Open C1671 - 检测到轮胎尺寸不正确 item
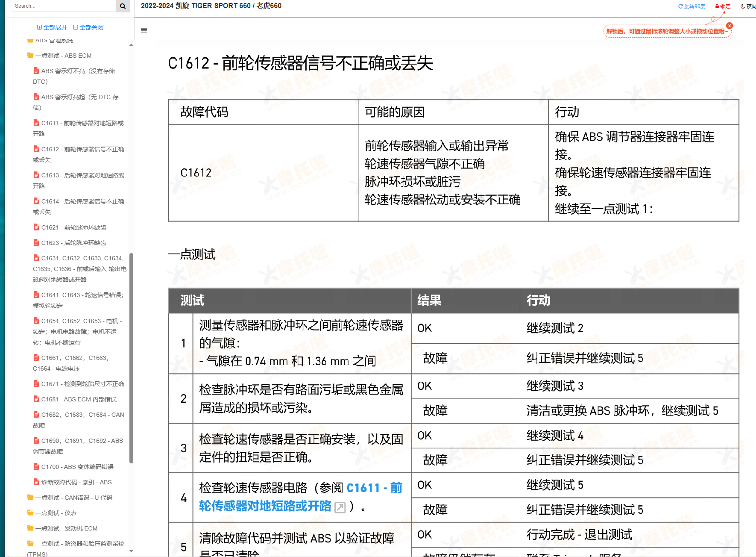This screenshot has height=557, width=756. pyautogui.click(x=79, y=384)
